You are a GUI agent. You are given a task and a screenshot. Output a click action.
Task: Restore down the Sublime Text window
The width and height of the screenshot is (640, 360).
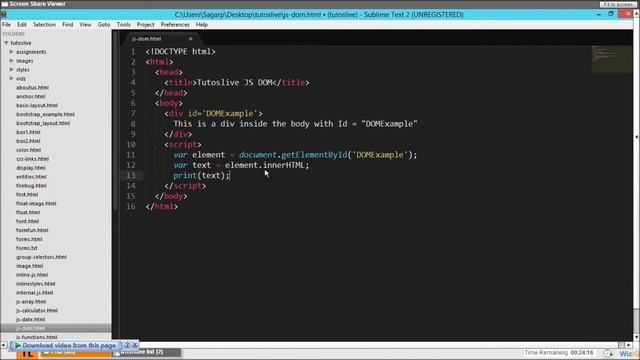tap(611, 14)
